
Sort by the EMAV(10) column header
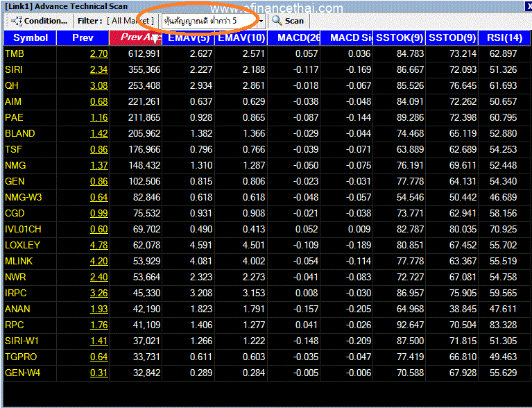coord(241,37)
